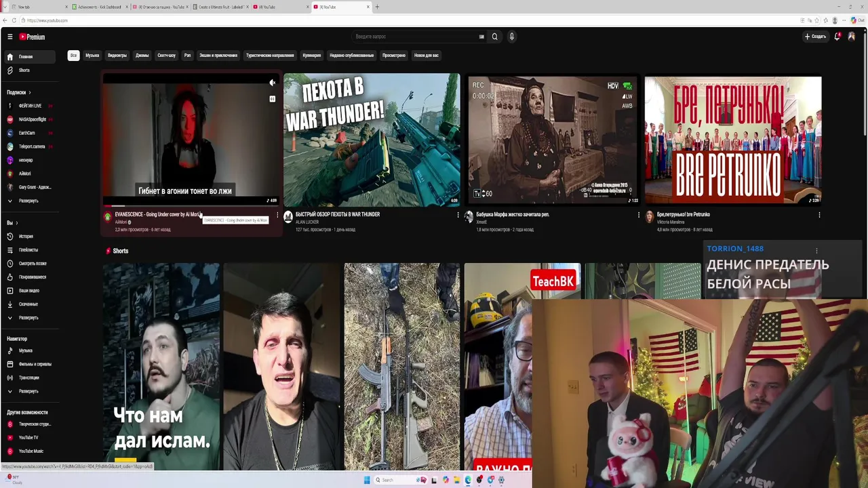Select the Скетч-шоу filter chip

(x=166, y=56)
